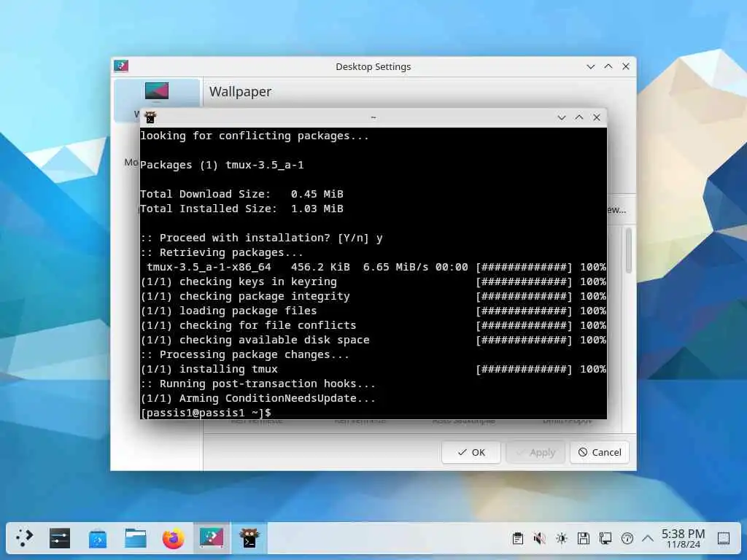Select the Wallpaper category in the sidebar
Viewport: 747px width, 560px height.
point(157,99)
